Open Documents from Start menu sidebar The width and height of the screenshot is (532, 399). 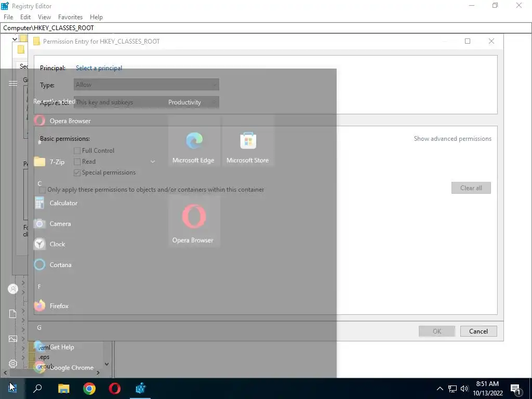[x=13, y=314]
